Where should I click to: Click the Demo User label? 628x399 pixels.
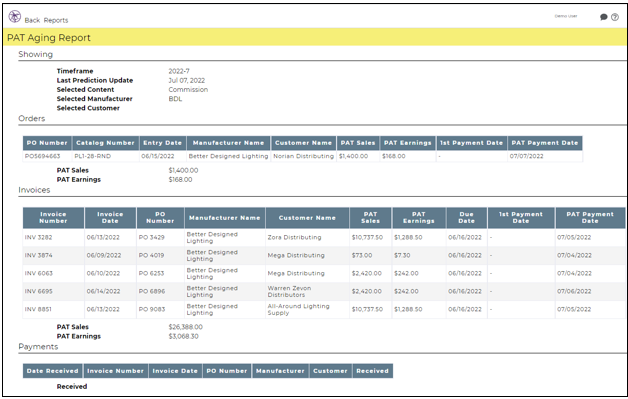tap(566, 16)
